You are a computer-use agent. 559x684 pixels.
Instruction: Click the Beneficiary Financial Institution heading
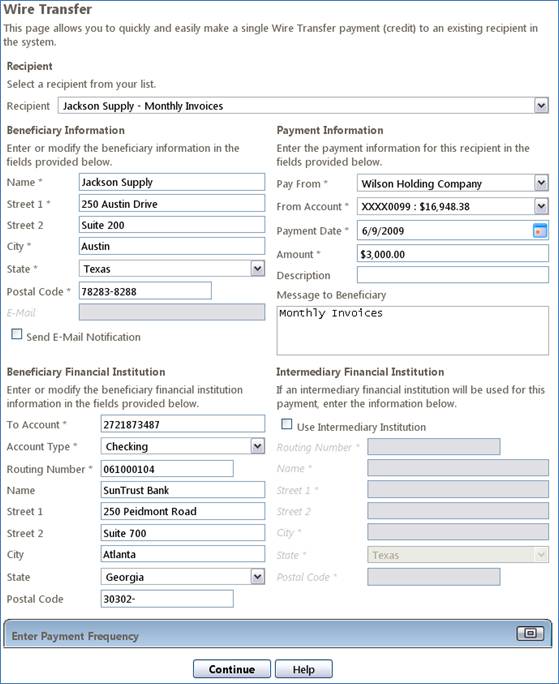[86, 372]
